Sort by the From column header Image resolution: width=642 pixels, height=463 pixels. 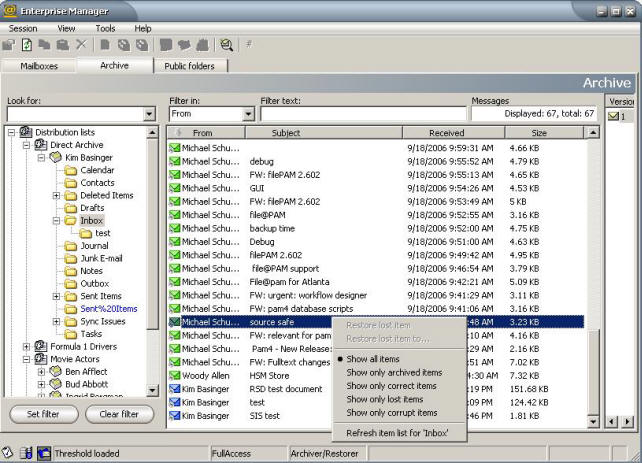[x=206, y=133]
